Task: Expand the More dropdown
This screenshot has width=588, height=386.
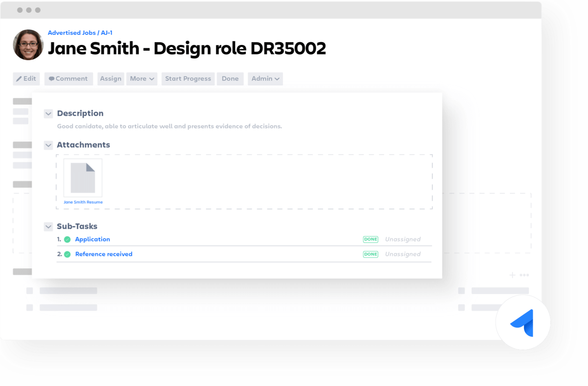Action: [141, 79]
